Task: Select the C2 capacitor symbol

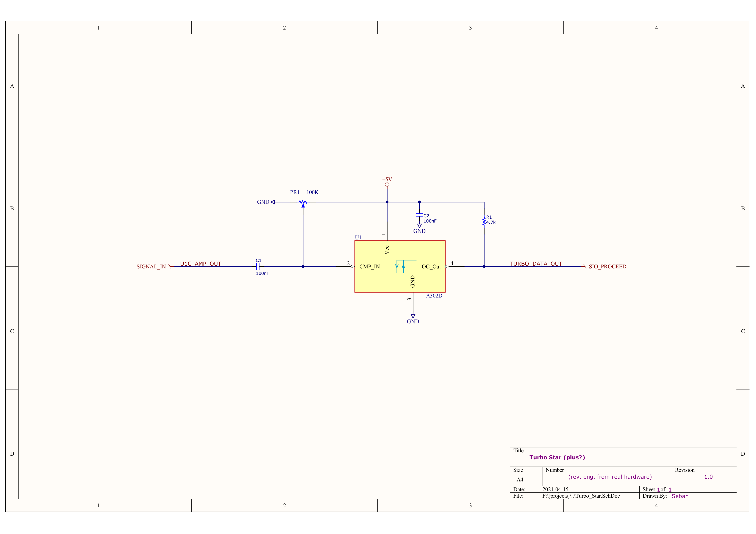Action: click(x=419, y=215)
